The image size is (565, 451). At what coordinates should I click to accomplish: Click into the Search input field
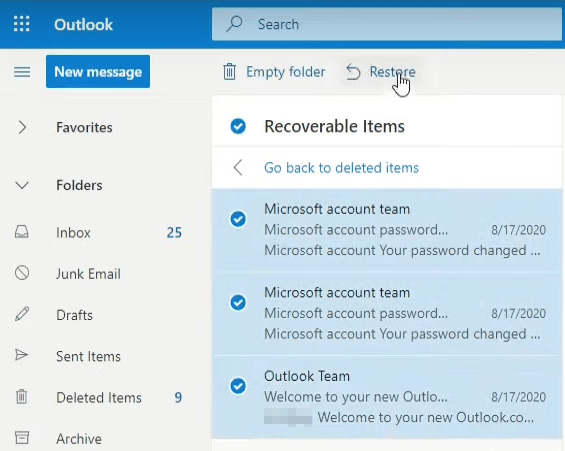pyautogui.click(x=387, y=24)
